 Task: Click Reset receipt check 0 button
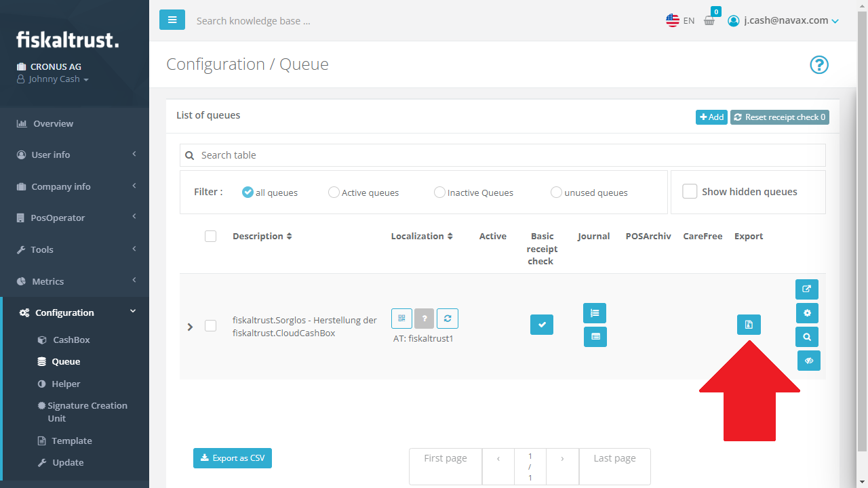click(780, 117)
